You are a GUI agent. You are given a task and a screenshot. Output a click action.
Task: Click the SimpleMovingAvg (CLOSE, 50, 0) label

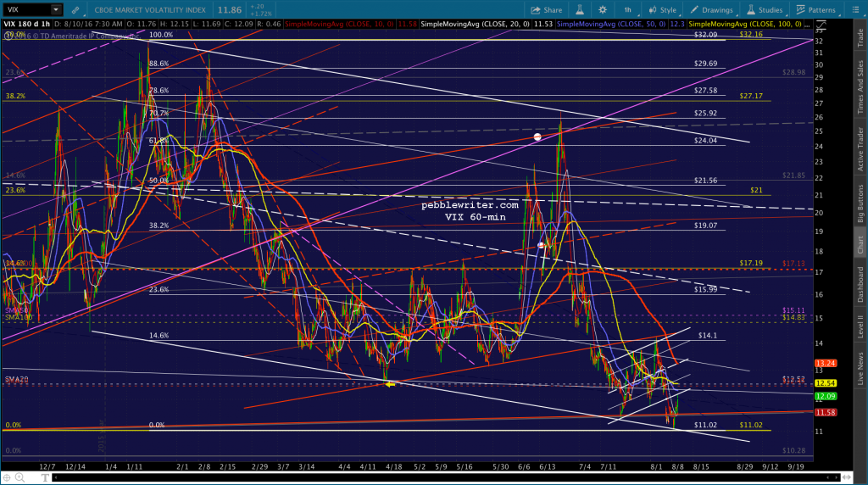(612, 25)
